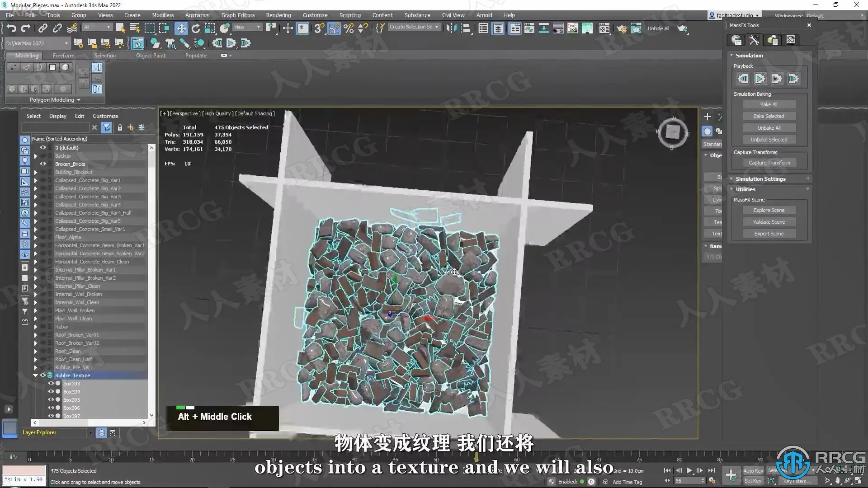Image resolution: width=868 pixels, height=488 pixels.
Task: Hide Box393 using its eye icon
Action: point(51,384)
